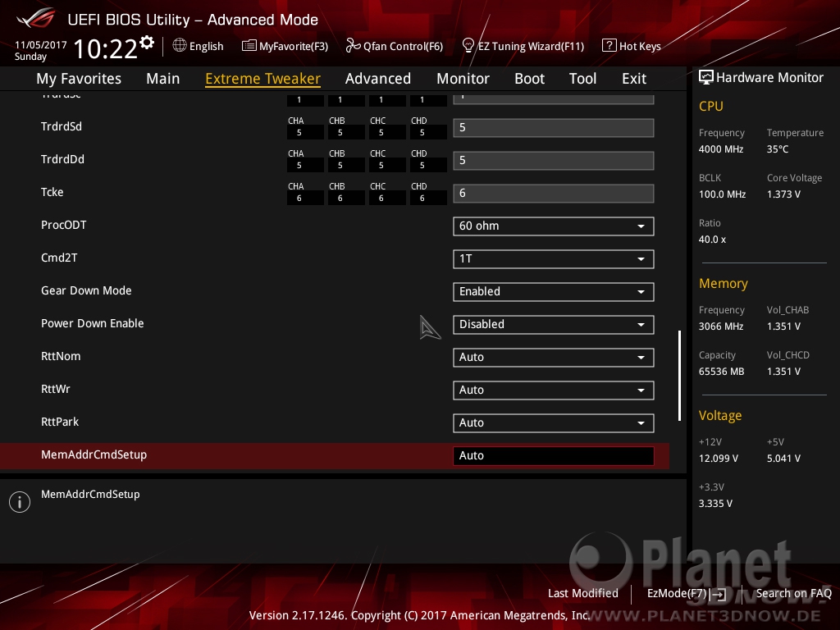Click Search on FAQ
The image size is (840, 630).
[793, 593]
